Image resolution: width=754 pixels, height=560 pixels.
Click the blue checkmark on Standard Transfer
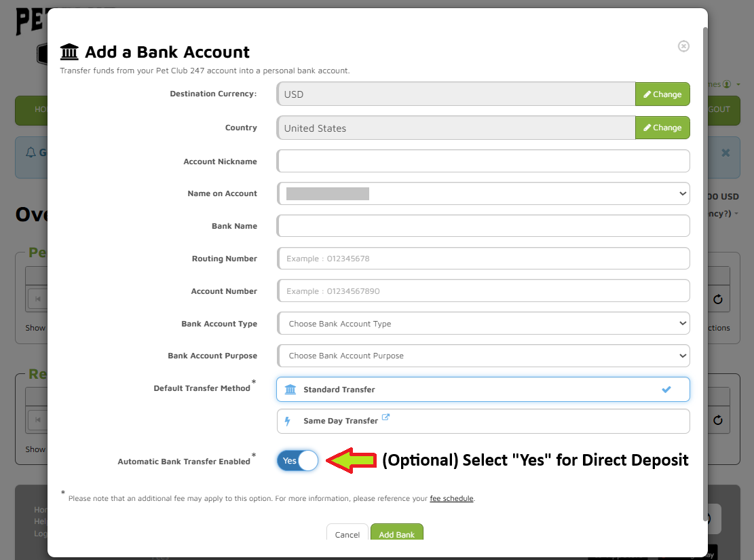[x=666, y=390]
